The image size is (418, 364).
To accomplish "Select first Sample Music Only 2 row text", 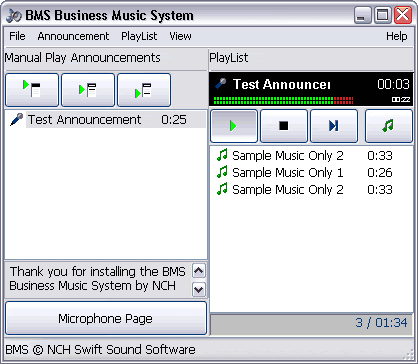I will point(288,155).
